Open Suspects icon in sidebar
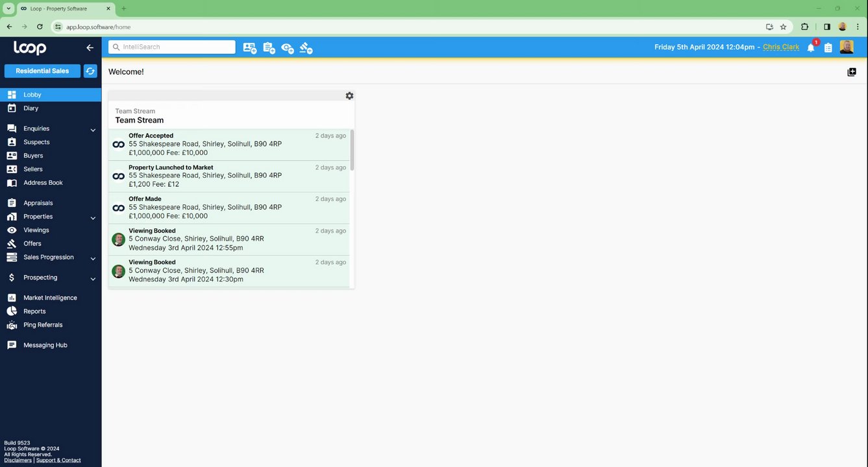 (x=12, y=142)
